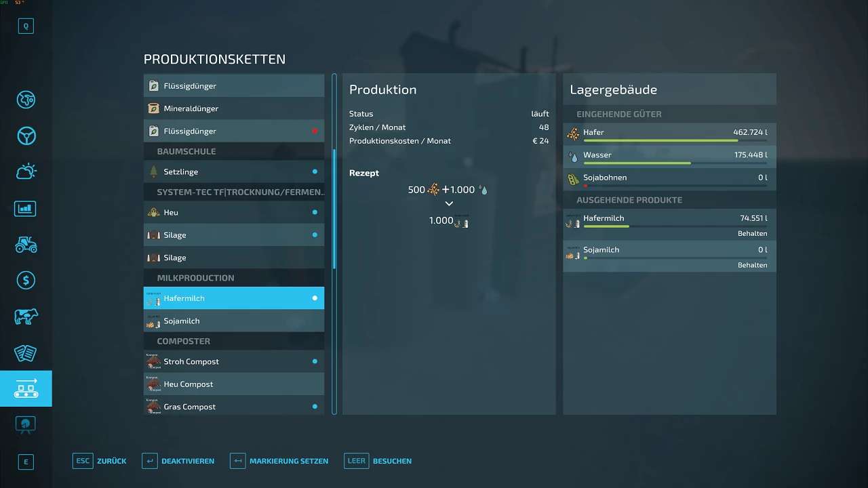Screen dimensions: 868x488
Task: Toggle active dot on Setzlinge row
Action: click(x=315, y=172)
